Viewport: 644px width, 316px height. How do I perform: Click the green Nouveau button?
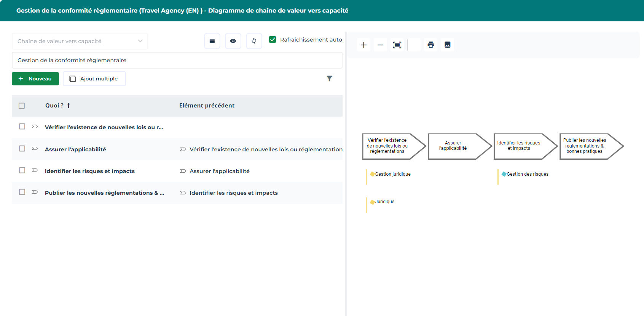(x=35, y=79)
